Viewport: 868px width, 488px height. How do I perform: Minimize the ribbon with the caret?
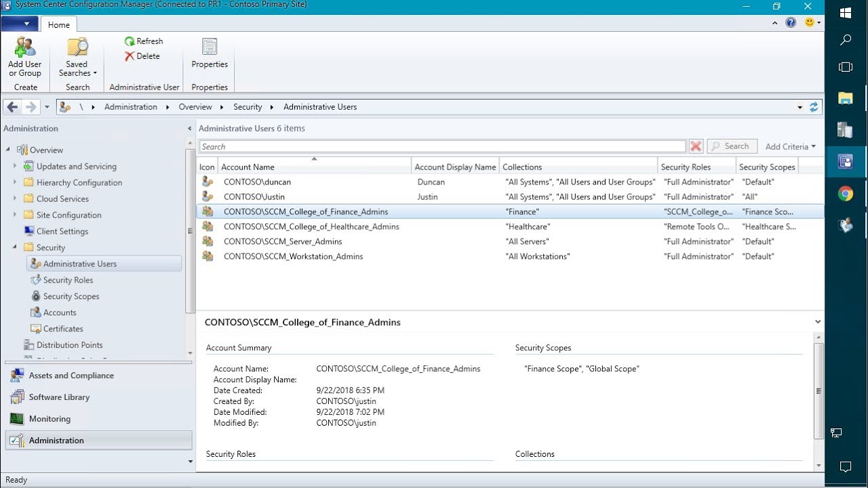[776, 22]
